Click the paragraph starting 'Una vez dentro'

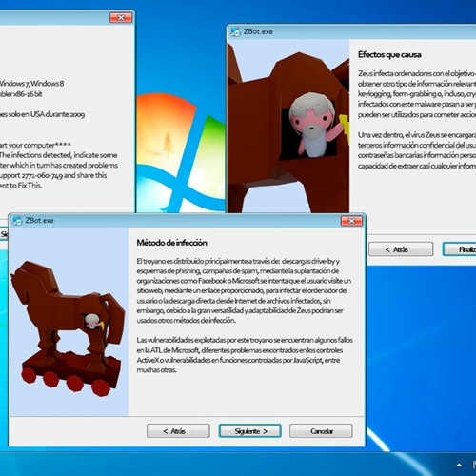417,150
